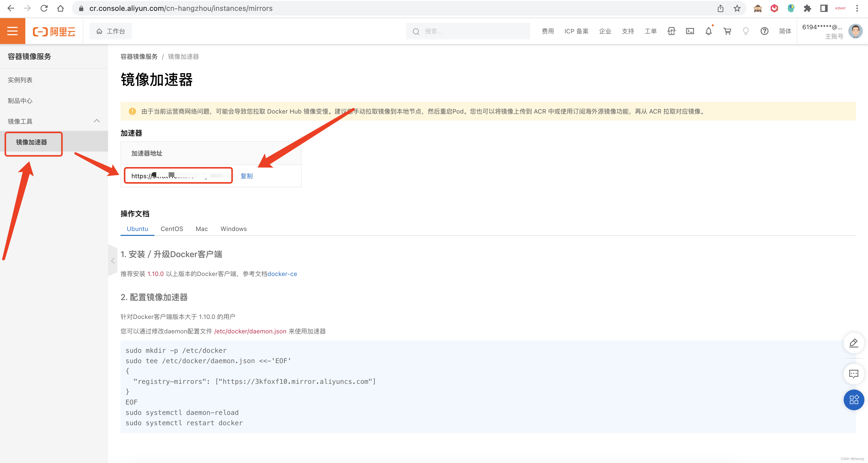The image size is (868, 463).
Task: Launch the Cloud Shell terminal icon
Action: click(x=690, y=31)
